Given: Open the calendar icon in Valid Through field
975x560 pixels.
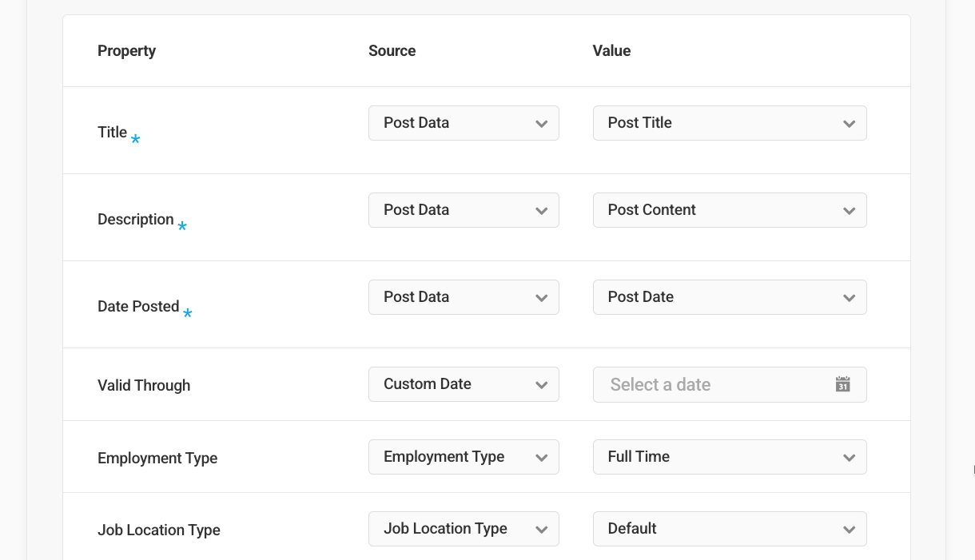Looking at the screenshot, I should point(842,384).
